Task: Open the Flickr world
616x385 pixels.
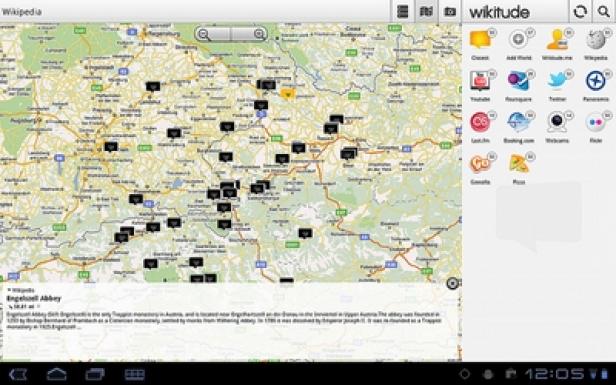Action: pyautogui.click(x=596, y=122)
